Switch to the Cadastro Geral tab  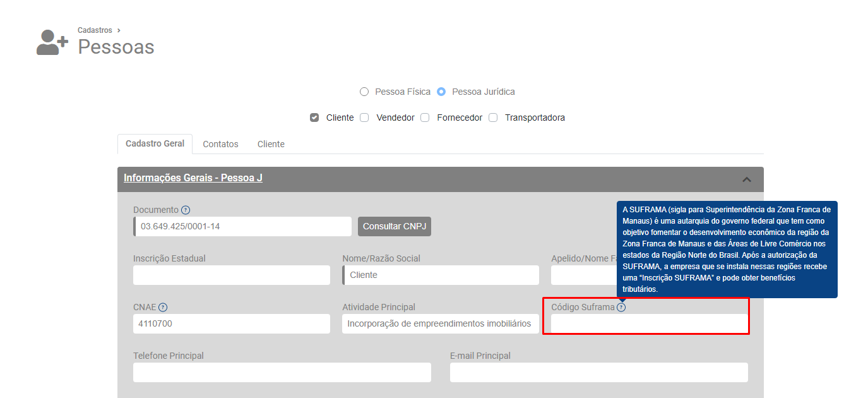click(x=155, y=143)
